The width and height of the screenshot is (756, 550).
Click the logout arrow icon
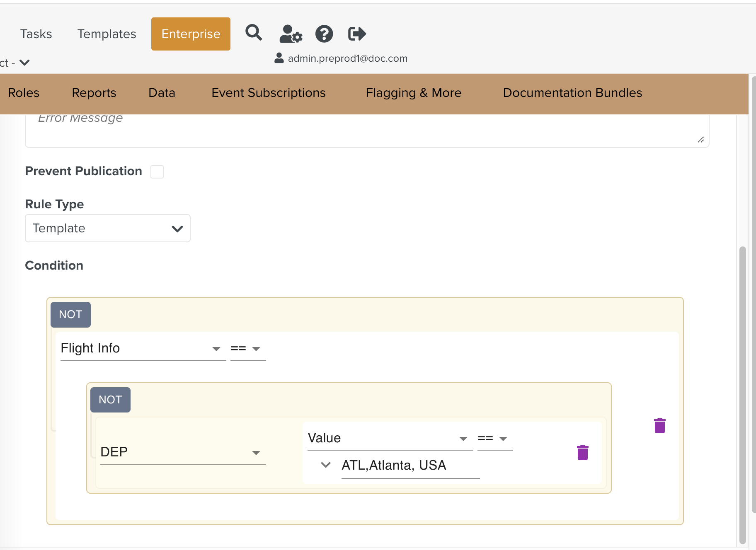click(x=356, y=34)
